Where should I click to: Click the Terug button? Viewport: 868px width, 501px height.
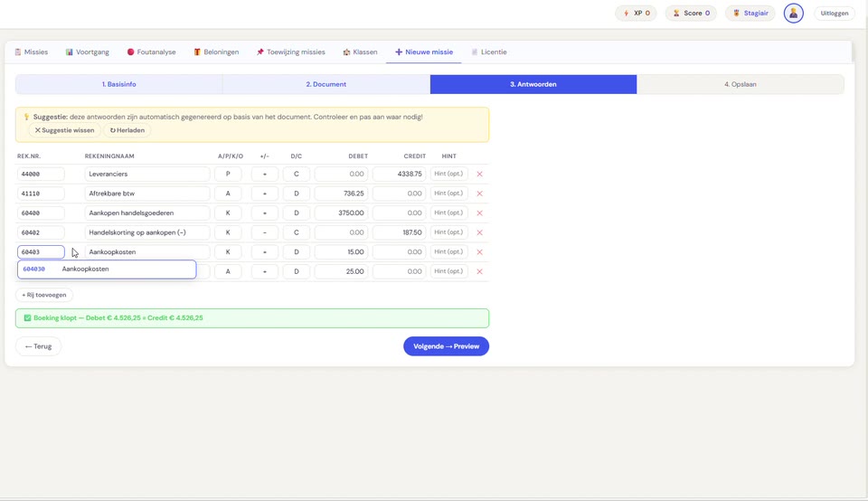[38, 346]
